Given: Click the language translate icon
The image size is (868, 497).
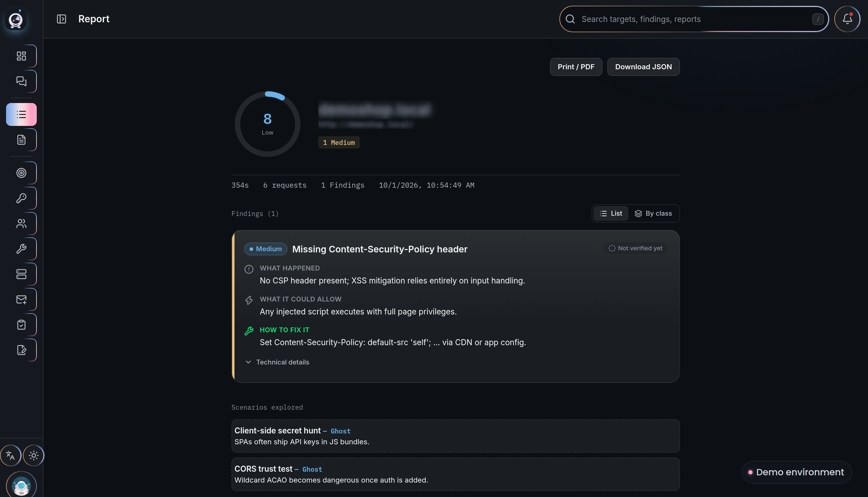Looking at the screenshot, I should pyautogui.click(x=11, y=455).
